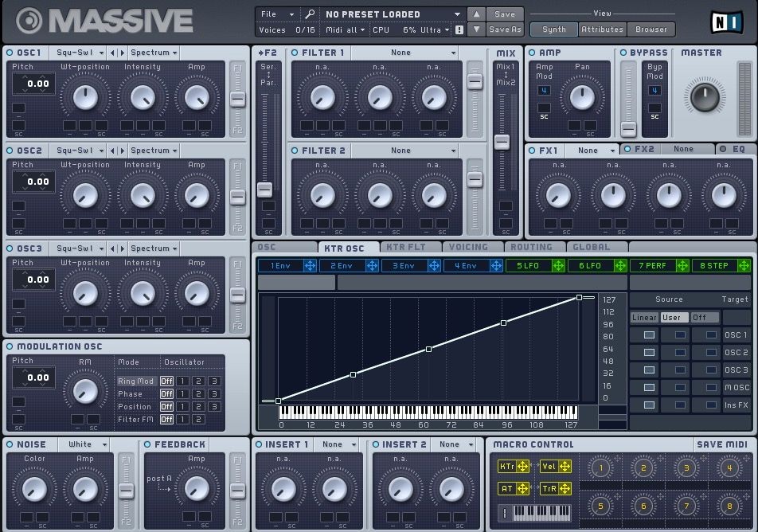Open the File menu dropdown
The height and width of the screenshot is (532, 758).
click(277, 14)
